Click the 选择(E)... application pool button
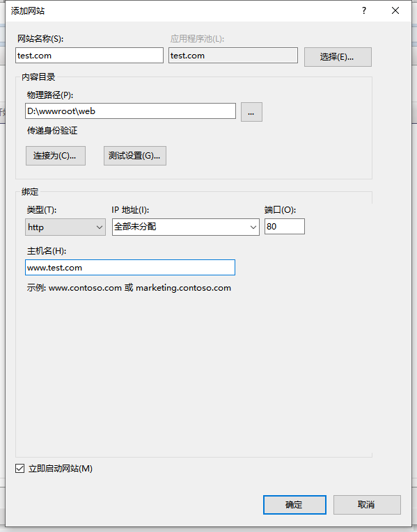This screenshot has width=417, height=532. (x=338, y=56)
